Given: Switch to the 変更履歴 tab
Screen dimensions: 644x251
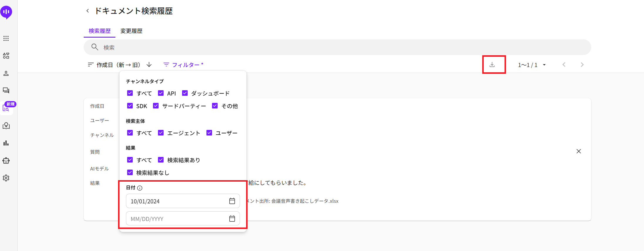Looking at the screenshot, I should 131,31.
